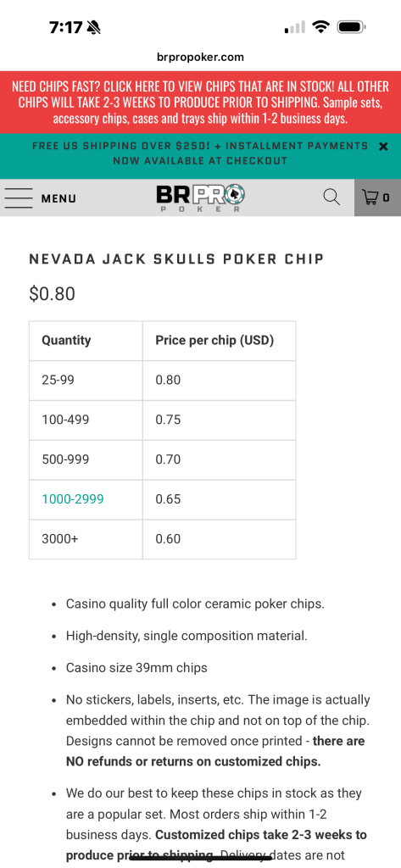Viewport: 401px width, 868px height.
Task: Tap the battery status icon
Action: [352, 26]
